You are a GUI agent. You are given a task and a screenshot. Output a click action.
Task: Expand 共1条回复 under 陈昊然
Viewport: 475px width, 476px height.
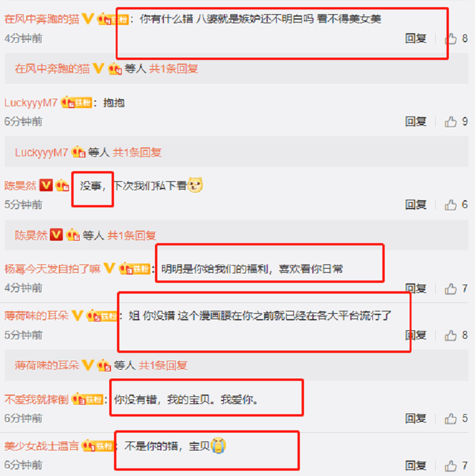pos(132,235)
